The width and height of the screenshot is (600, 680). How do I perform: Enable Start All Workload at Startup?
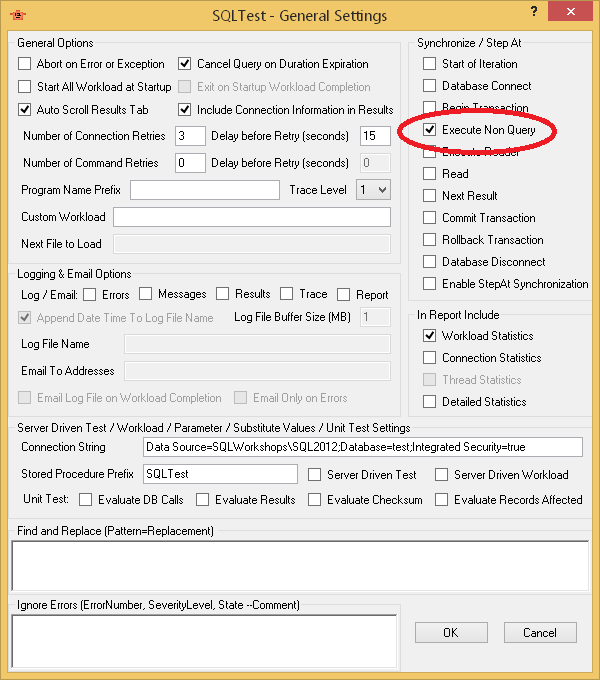(25, 87)
